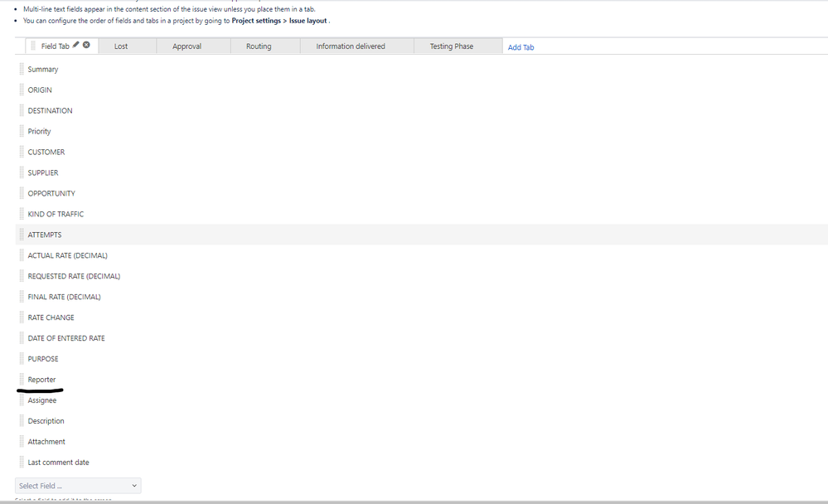828x504 pixels.
Task: Open the Approval tab
Action: (x=193, y=46)
